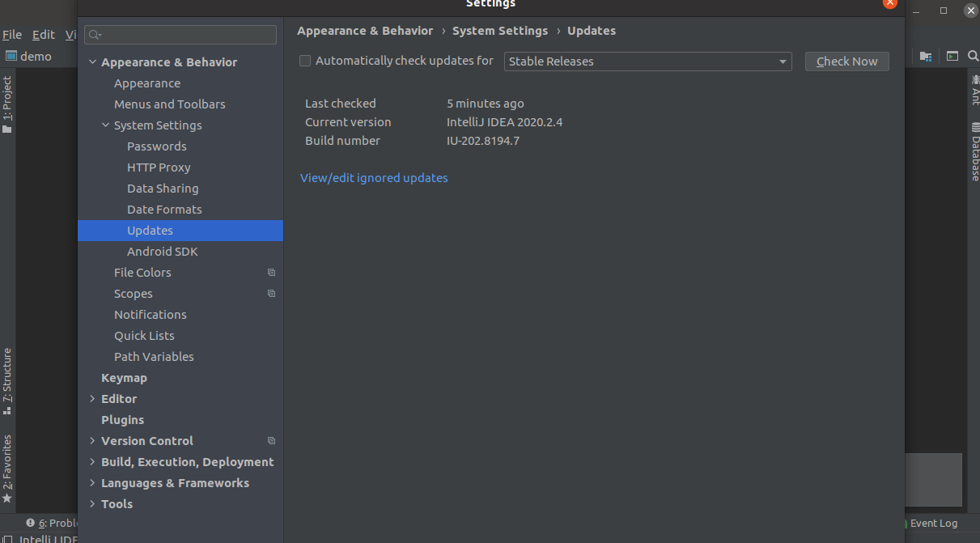
Task: Click the Search Everywhere magnifier icon
Action: click(x=973, y=57)
